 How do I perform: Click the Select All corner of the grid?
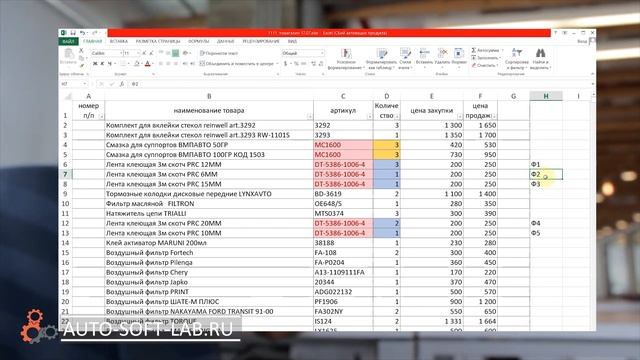[66, 96]
